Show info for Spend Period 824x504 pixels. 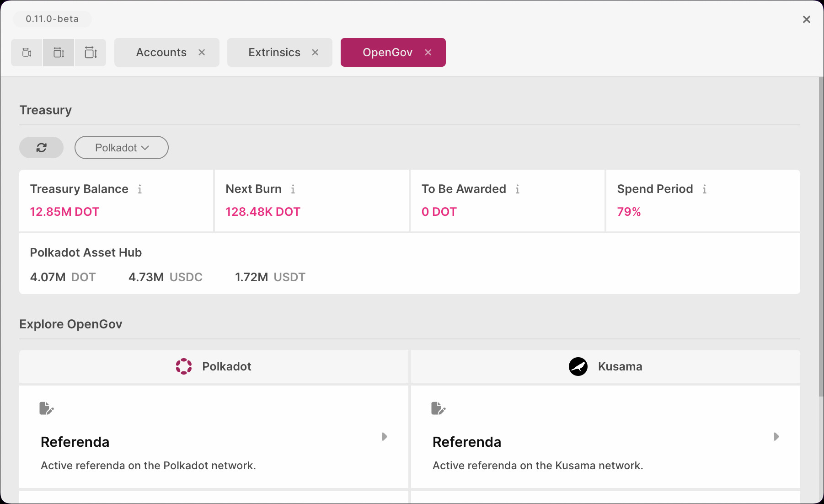705,189
